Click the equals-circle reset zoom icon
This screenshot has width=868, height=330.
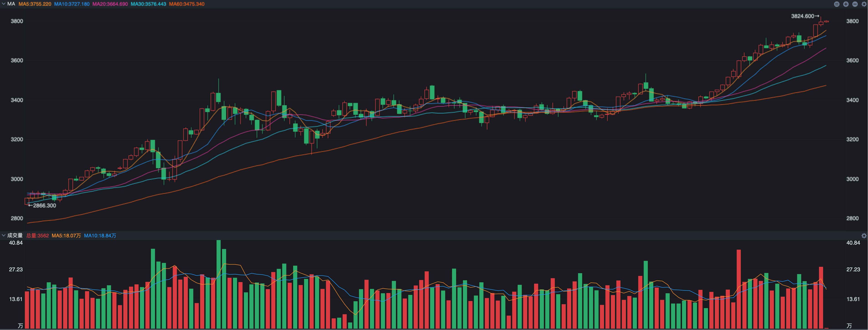point(837,4)
